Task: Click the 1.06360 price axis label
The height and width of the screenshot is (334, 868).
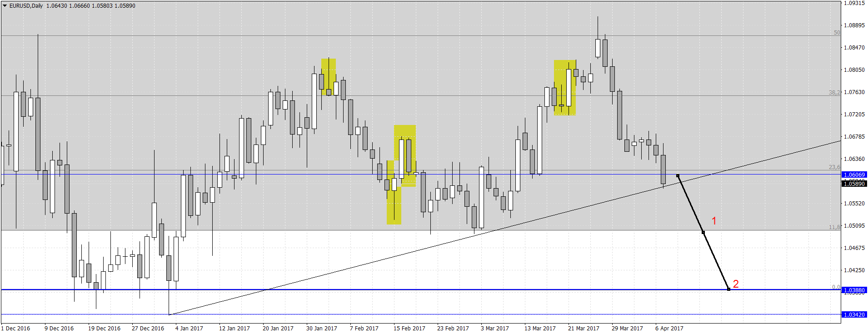Action: [x=854, y=159]
